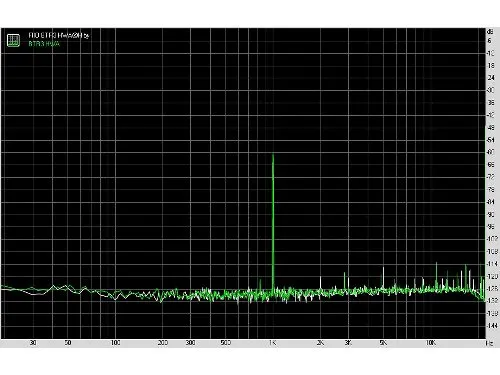Click the 100 frequency axis label
This screenshot has height=375, width=500.
click(x=115, y=343)
